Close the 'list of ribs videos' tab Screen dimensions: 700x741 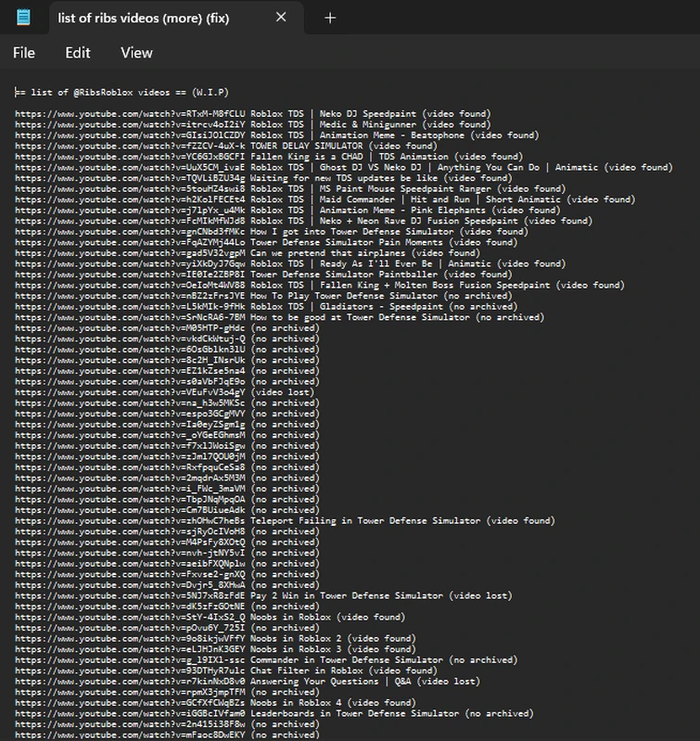281,18
